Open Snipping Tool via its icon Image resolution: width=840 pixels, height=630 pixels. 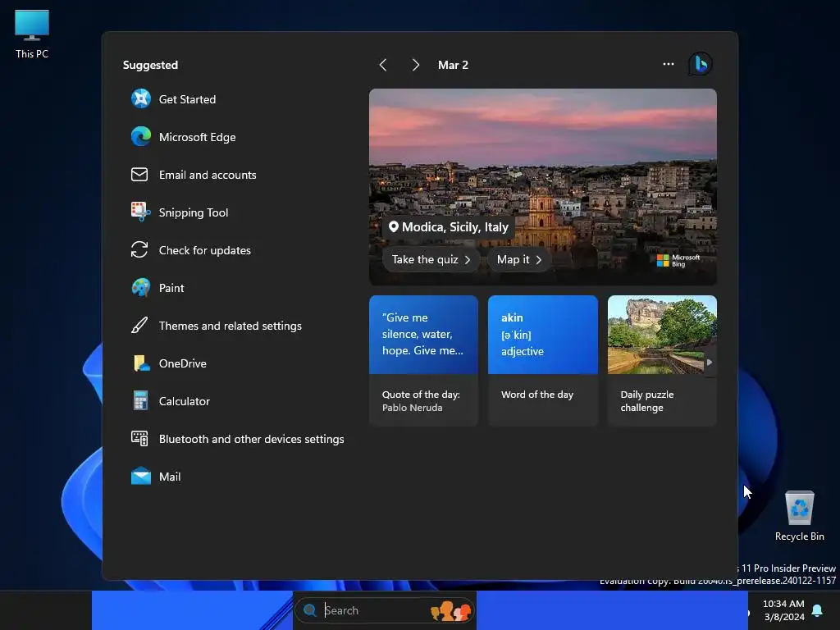click(141, 212)
